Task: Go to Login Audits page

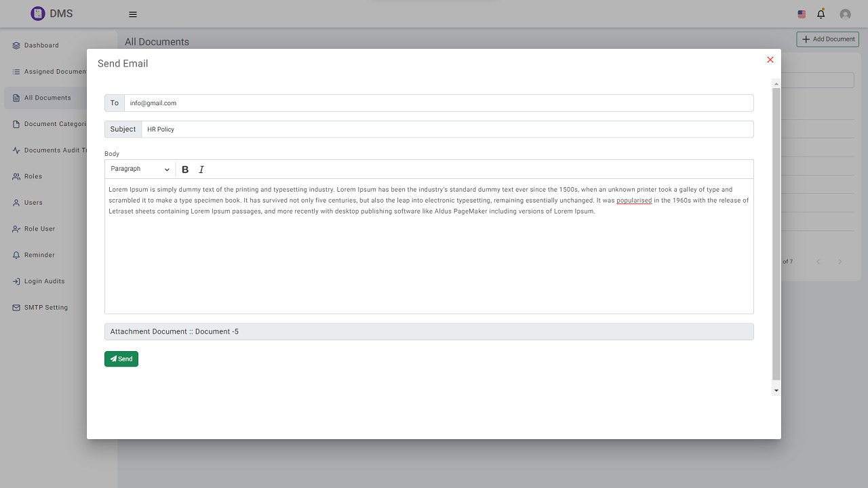Action: tap(44, 281)
